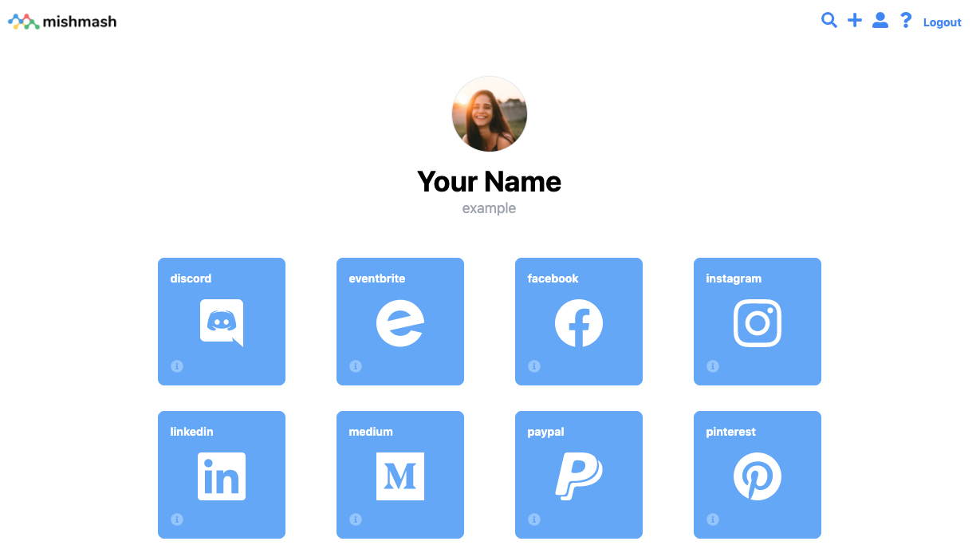Image resolution: width=980 pixels, height=557 pixels.
Task: Select the Discord logo icon
Action: pos(222,322)
